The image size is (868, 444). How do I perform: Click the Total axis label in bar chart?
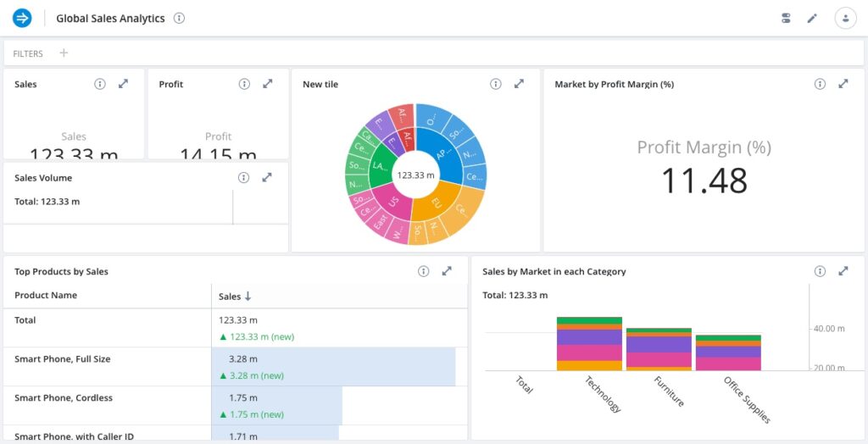pos(524,384)
